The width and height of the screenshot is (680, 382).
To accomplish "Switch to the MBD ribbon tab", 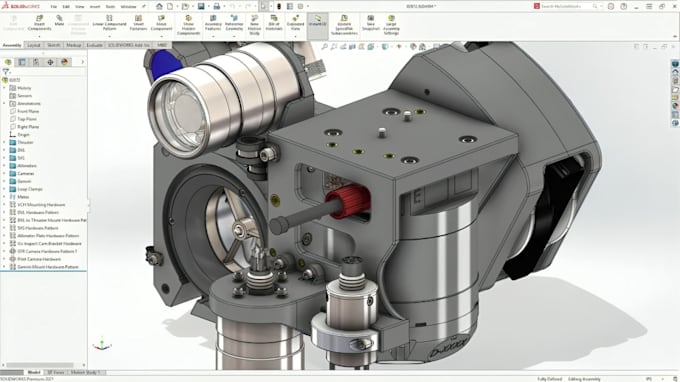I will click(162, 45).
